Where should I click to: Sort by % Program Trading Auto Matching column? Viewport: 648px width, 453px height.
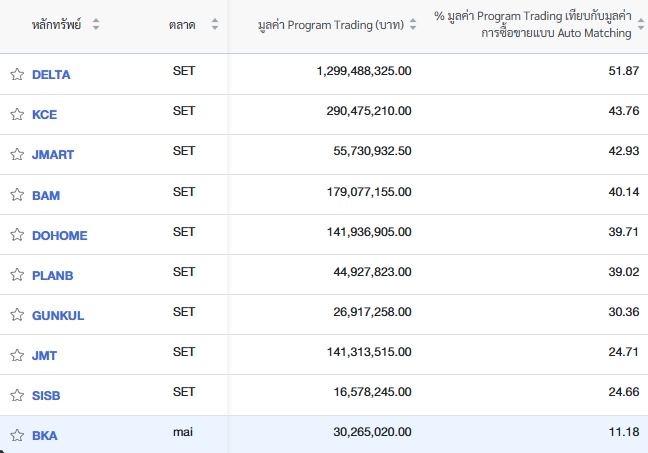[641, 24]
